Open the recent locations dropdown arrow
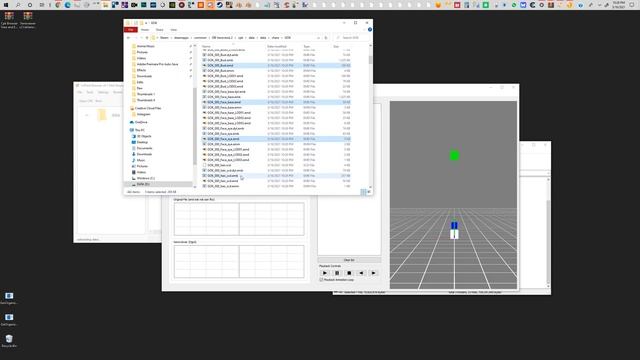The width and height of the screenshot is (640, 360). [142, 38]
